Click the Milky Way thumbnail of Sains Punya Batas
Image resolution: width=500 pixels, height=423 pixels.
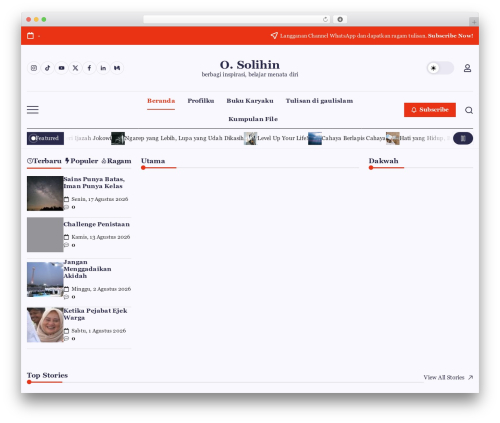(x=45, y=193)
